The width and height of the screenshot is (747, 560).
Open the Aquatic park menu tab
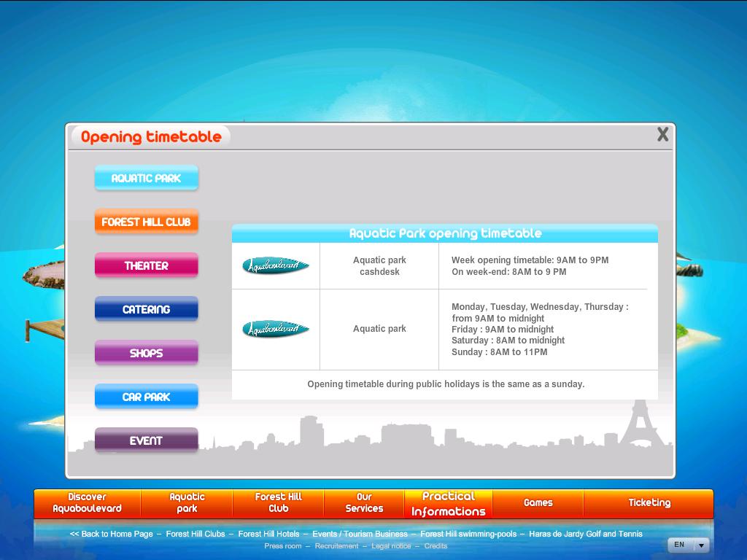187,502
